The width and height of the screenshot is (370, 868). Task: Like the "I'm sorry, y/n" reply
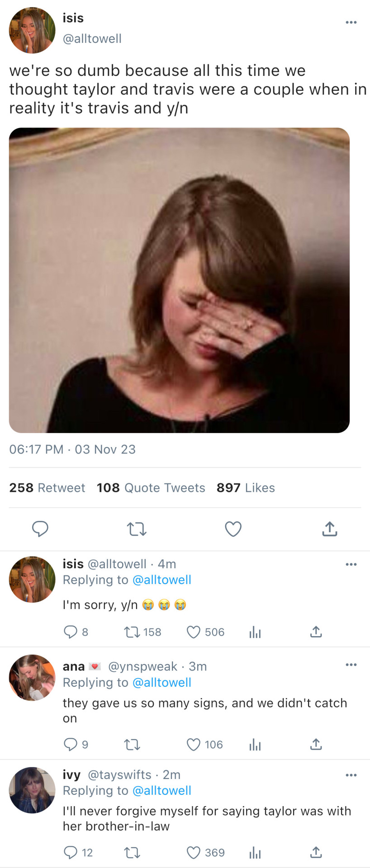[194, 632]
